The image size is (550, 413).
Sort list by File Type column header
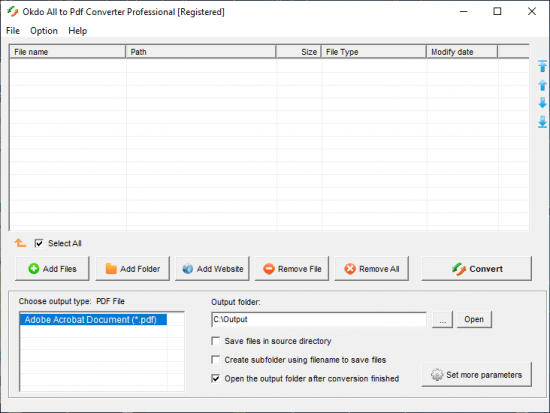[374, 52]
